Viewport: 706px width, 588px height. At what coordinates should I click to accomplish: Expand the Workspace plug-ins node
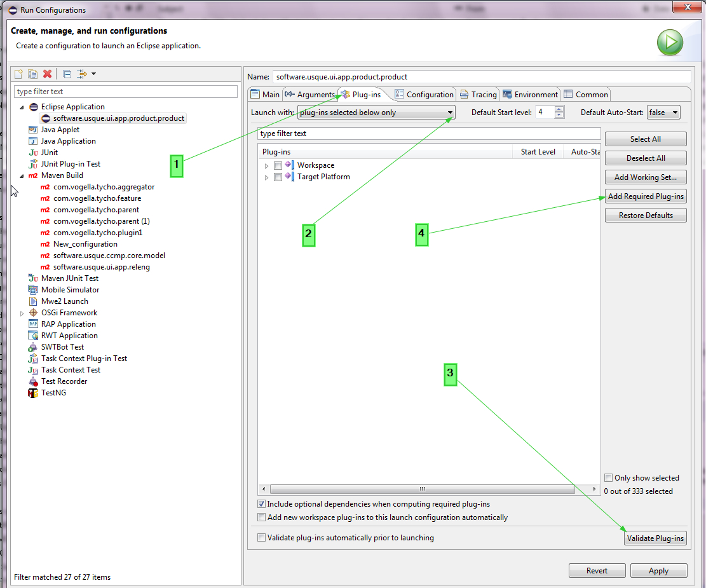266,166
